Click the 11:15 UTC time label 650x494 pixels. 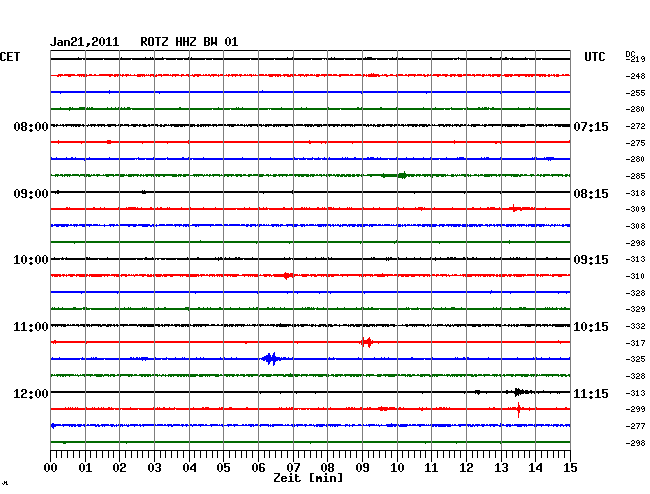click(x=591, y=393)
